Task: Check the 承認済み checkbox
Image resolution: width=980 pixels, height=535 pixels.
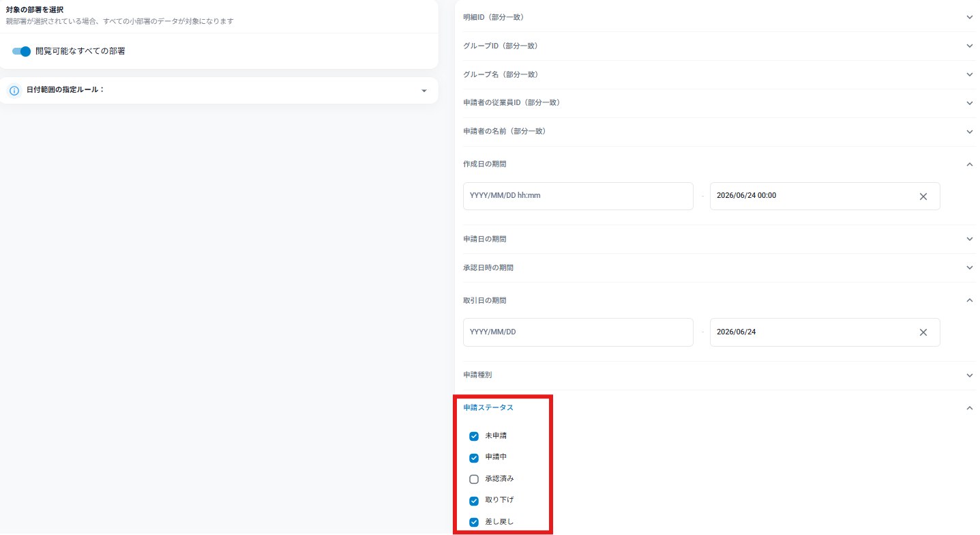Action: pos(474,479)
